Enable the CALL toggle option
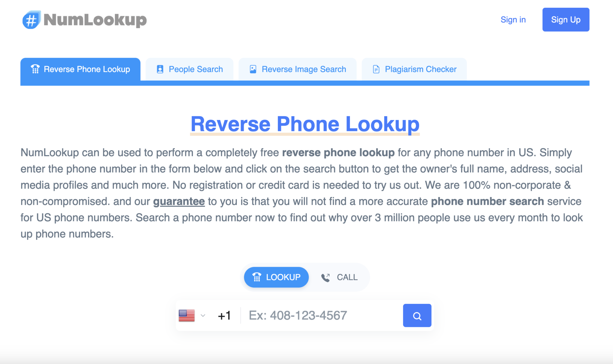The width and height of the screenshot is (613, 364). [x=340, y=277]
